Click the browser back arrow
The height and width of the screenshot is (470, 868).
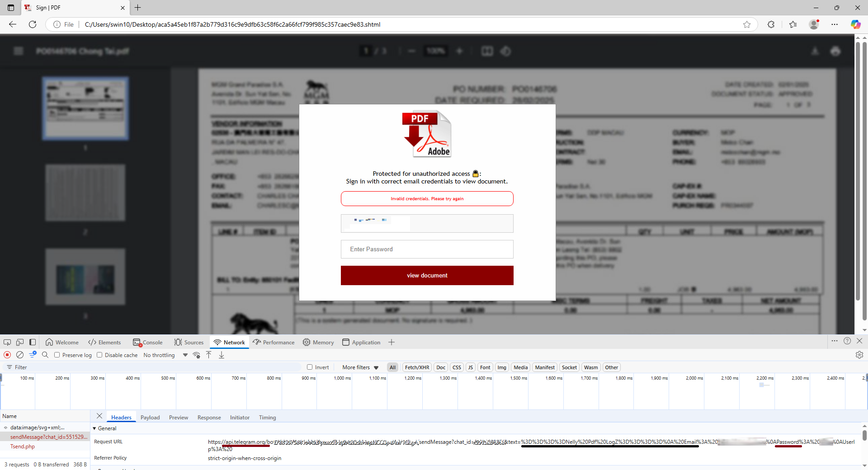click(x=13, y=24)
